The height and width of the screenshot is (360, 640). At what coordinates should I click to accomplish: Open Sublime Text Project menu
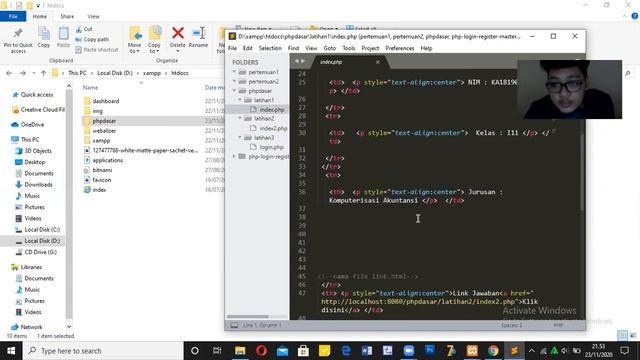point(370,48)
